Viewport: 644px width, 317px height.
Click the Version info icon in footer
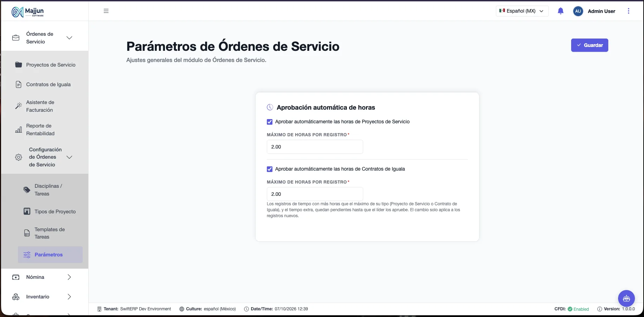tap(600, 309)
